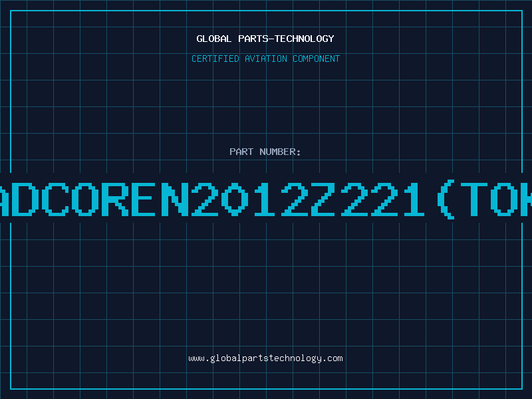The image size is (532, 399).
Task: Click the 'PART NUMBER:' label
Action: click(265, 152)
